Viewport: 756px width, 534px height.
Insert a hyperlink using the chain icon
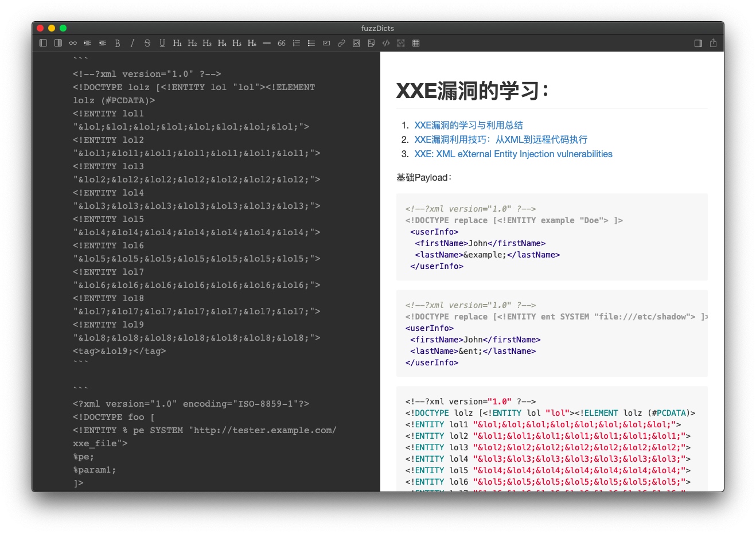341,43
